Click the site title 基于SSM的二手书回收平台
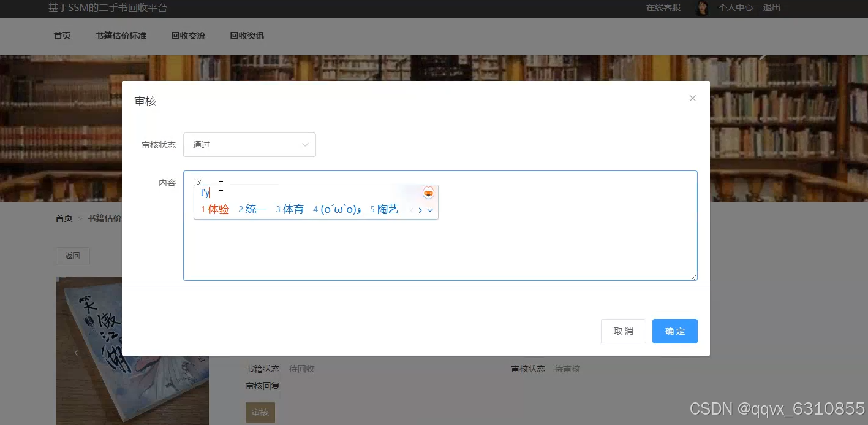868x425 pixels. pyautogui.click(x=108, y=8)
